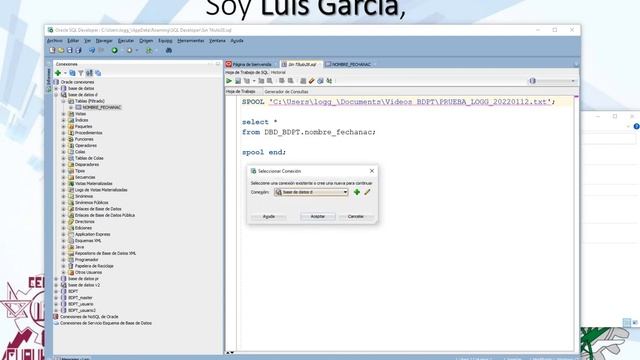Click green plus New Connection in Conexiones panel
This screenshot has width=640, height=360.
58,73
